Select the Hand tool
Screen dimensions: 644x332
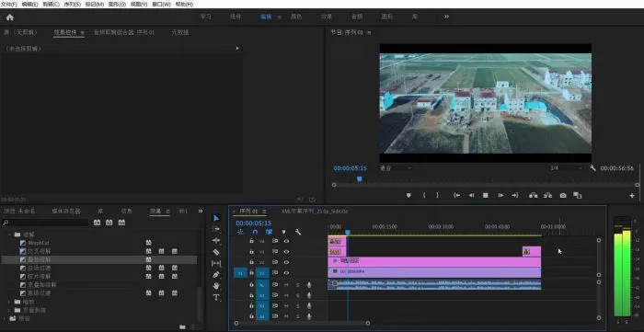tap(216, 286)
